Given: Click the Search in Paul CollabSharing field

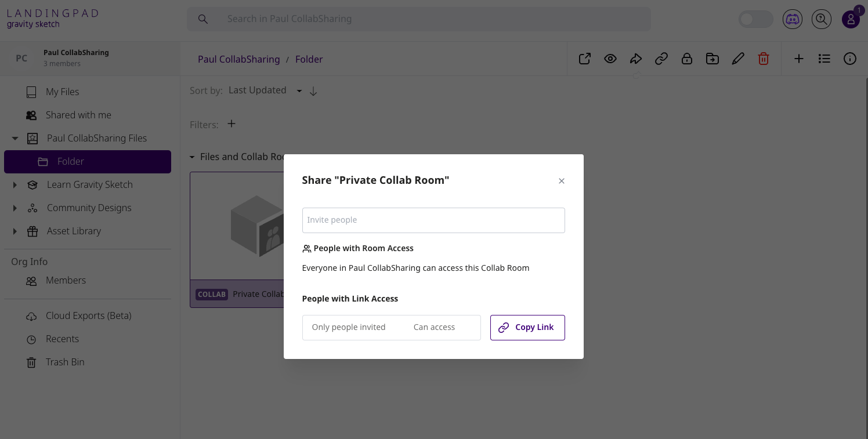Looking at the screenshot, I should [x=419, y=19].
